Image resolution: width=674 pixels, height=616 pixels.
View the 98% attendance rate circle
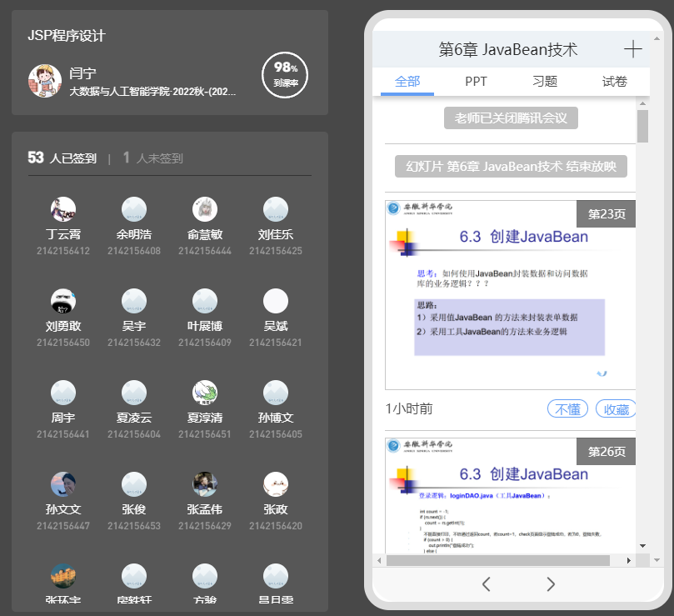(x=286, y=75)
